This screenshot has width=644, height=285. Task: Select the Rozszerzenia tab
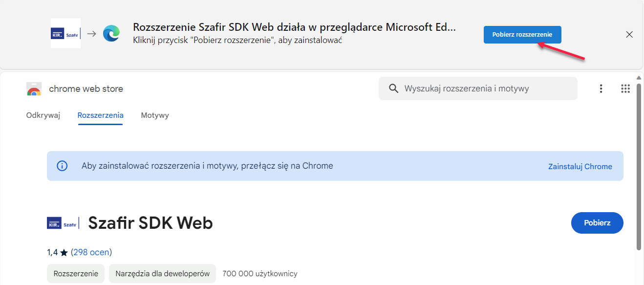tap(100, 115)
